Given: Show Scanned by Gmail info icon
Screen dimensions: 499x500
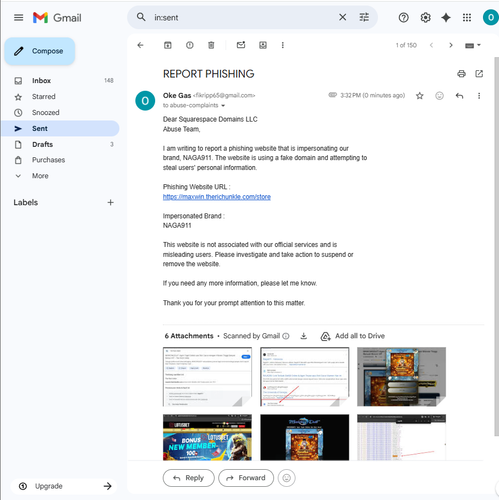Looking at the screenshot, I should point(286,336).
